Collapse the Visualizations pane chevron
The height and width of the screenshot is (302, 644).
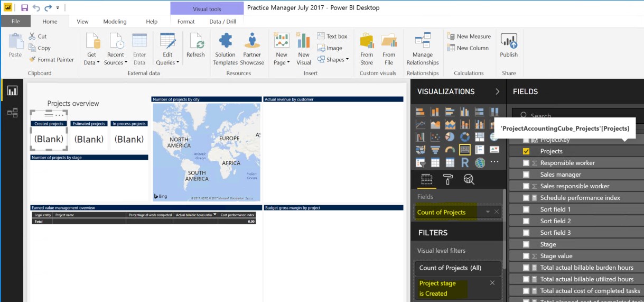pyautogui.click(x=497, y=91)
